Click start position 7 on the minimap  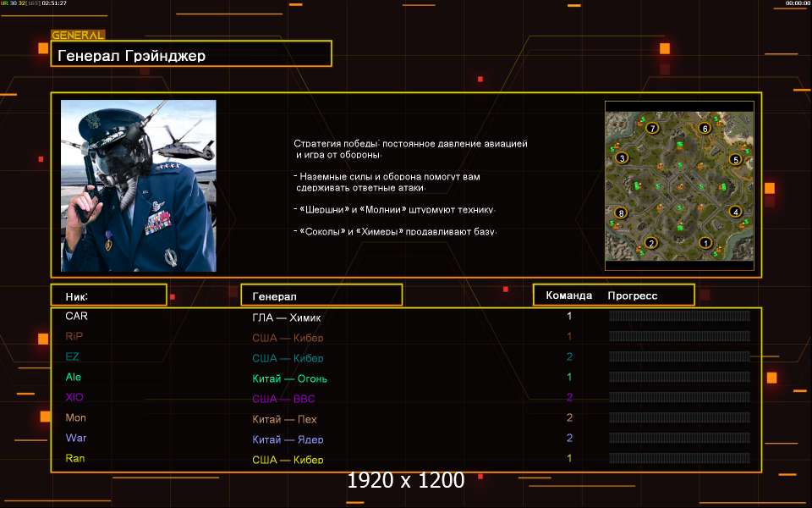[x=651, y=129]
